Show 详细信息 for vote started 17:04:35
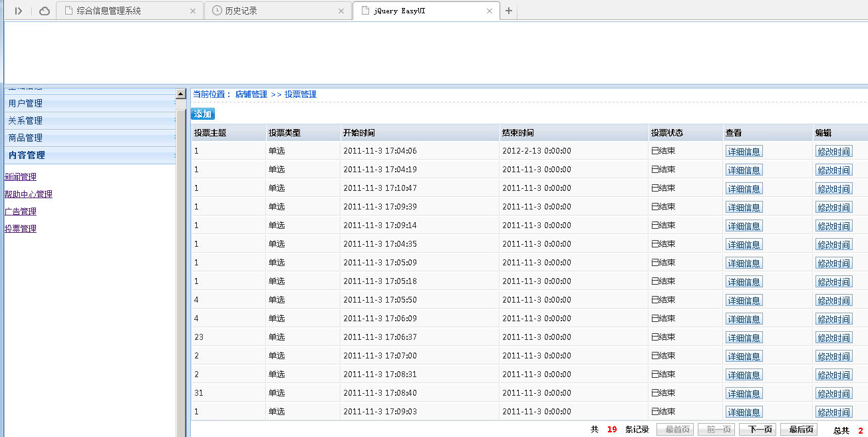868x437 pixels. 744,245
